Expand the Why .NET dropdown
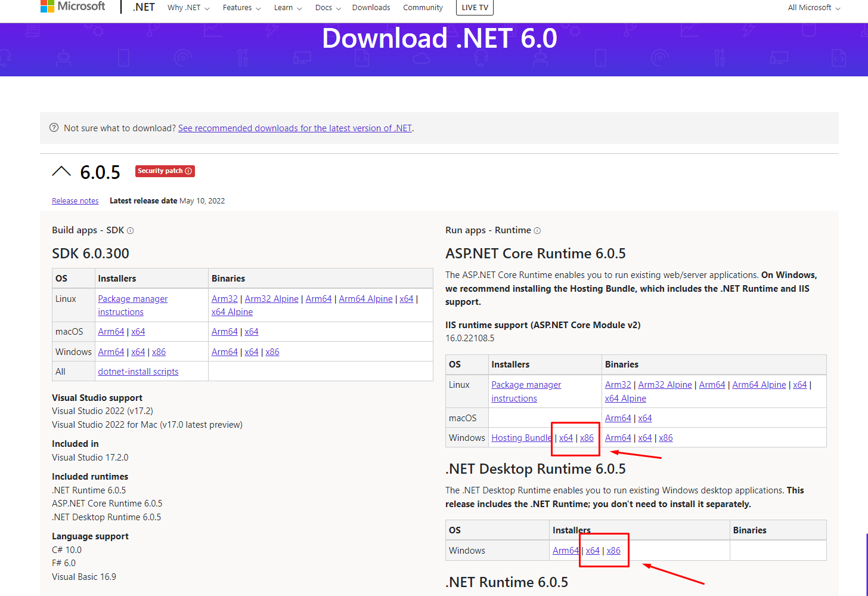This screenshot has height=596, width=868. click(188, 8)
